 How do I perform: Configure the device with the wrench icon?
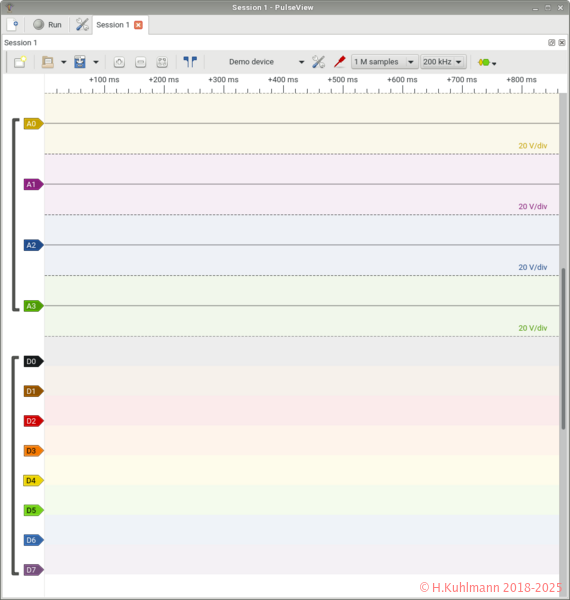tap(318, 62)
